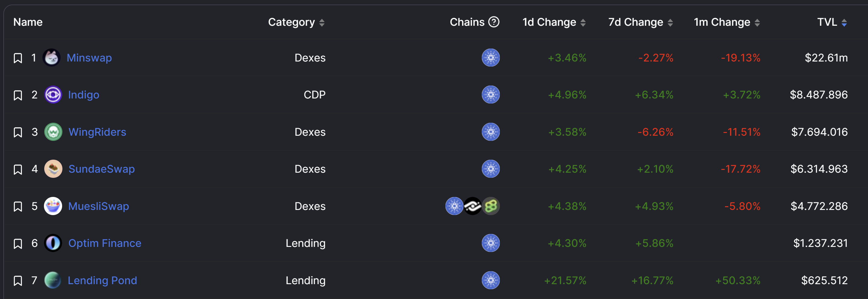
Task: Bookmark the Minswap row
Action: 18,58
